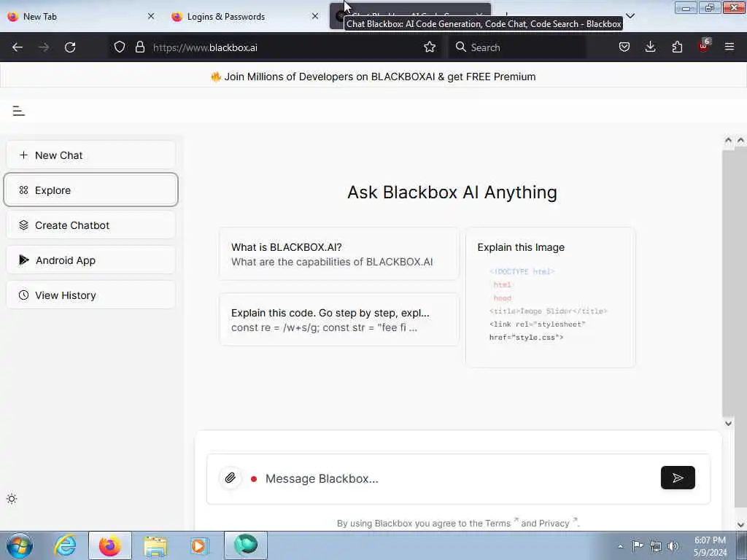Open Firefox application hamburger menu
This screenshot has height=560, width=747.
coord(729,47)
